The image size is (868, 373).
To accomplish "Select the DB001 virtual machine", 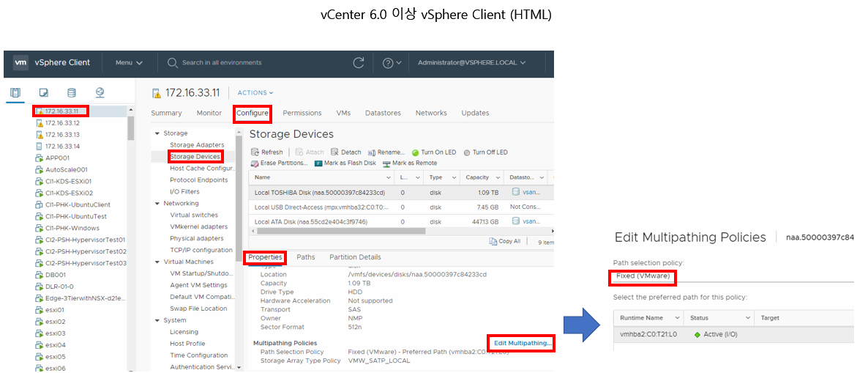I will tap(49, 275).
